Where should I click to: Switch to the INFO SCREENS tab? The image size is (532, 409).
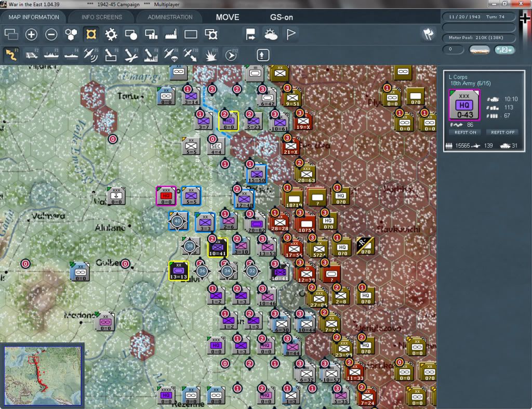point(101,17)
